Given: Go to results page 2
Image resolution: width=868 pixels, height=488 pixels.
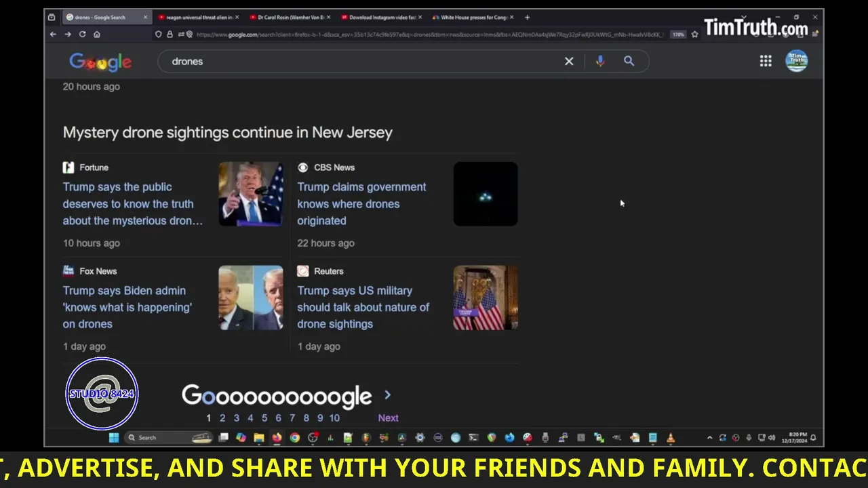Looking at the screenshot, I should click(x=222, y=418).
